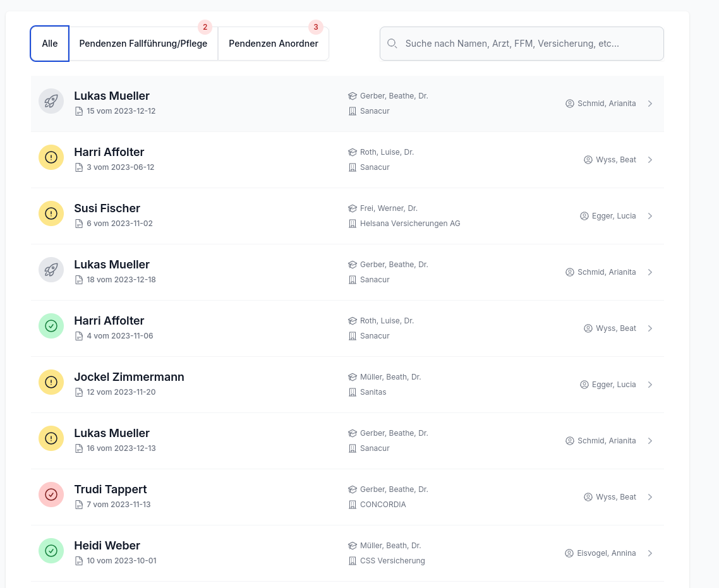Click rocket icon for Lukas Mueller order 18

click(x=51, y=270)
